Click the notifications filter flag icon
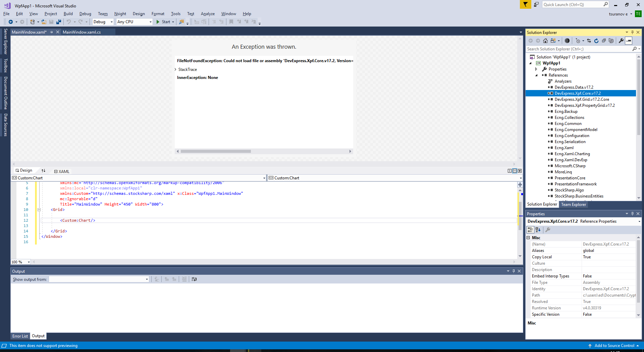 [x=525, y=4]
